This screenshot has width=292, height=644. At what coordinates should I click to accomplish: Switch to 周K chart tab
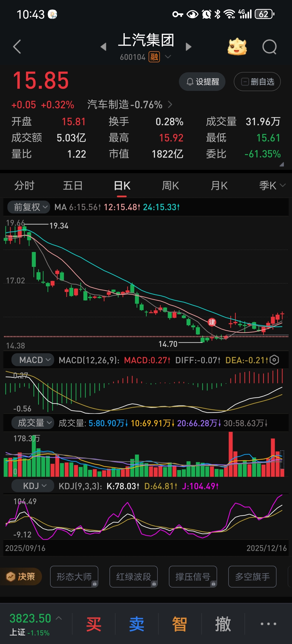pyautogui.click(x=171, y=186)
